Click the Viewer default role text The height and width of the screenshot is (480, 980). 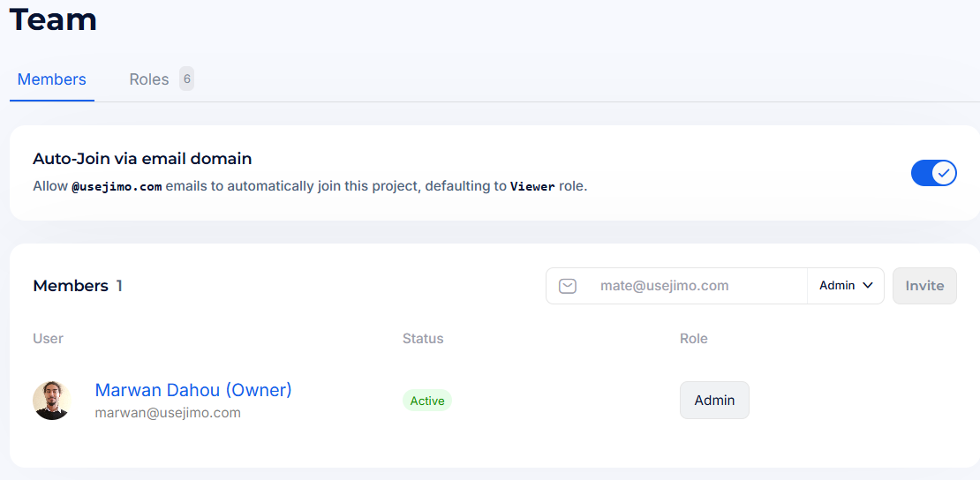tap(532, 187)
